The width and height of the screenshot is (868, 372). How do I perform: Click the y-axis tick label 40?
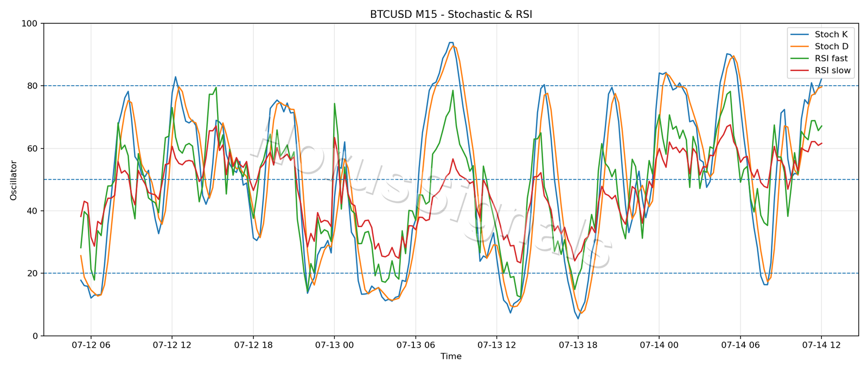[33, 211]
